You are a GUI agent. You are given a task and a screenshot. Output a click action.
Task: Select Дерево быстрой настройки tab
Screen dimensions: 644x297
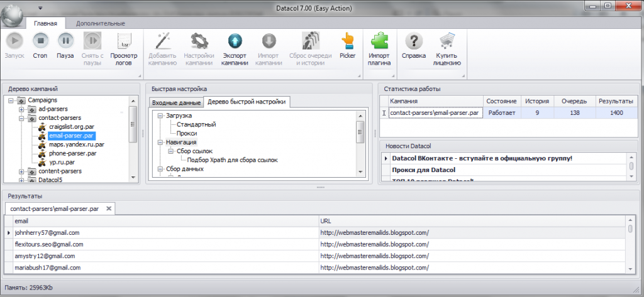point(247,102)
